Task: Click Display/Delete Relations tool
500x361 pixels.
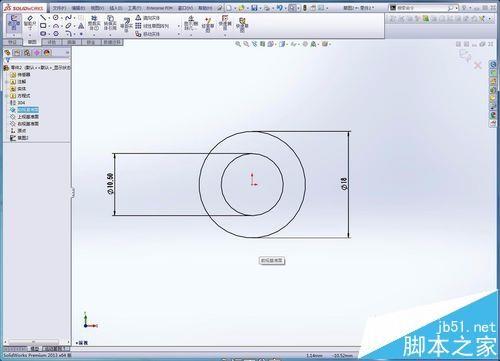Action: (x=191, y=23)
